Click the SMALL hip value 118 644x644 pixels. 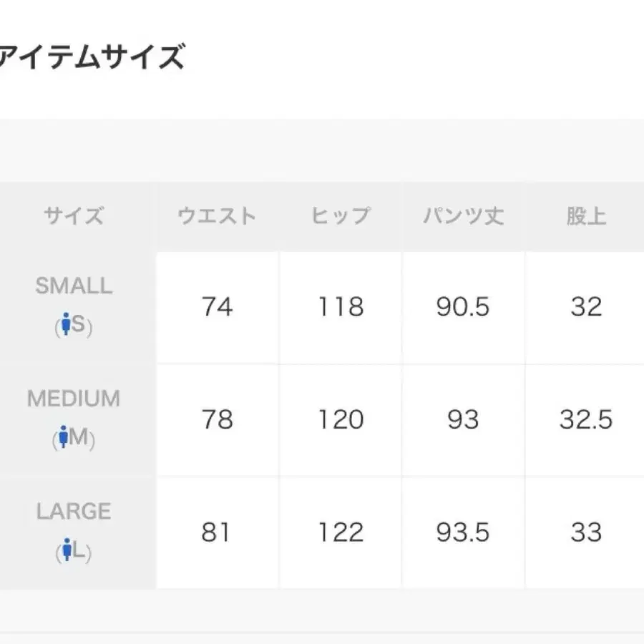pyautogui.click(x=341, y=307)
